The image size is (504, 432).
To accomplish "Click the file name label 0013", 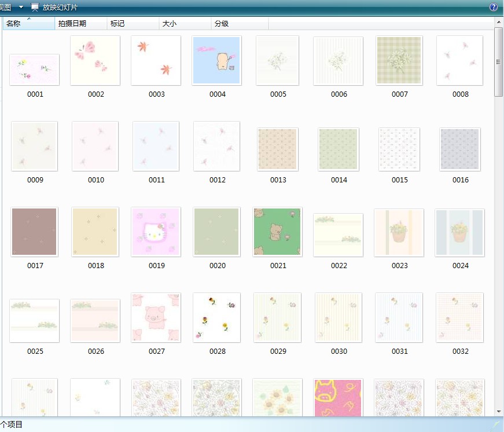I will [x=278, y=180].
